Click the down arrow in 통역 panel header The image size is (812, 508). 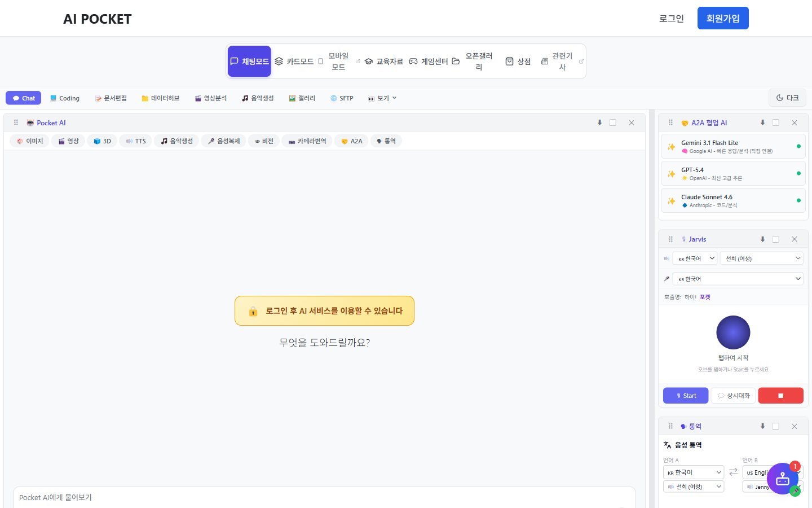tap(762, 426)
